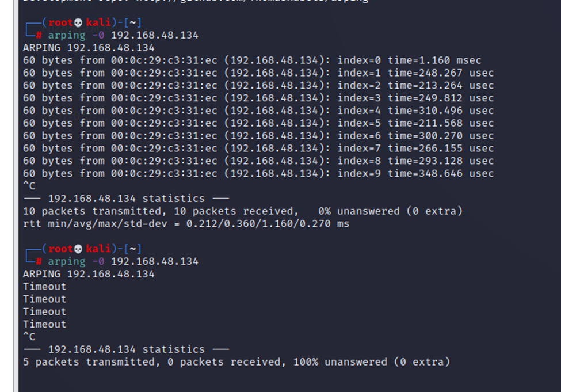Click the reply line with index=5
The height and width of the screenshot is (392, 561).
[x=258, y=123]
